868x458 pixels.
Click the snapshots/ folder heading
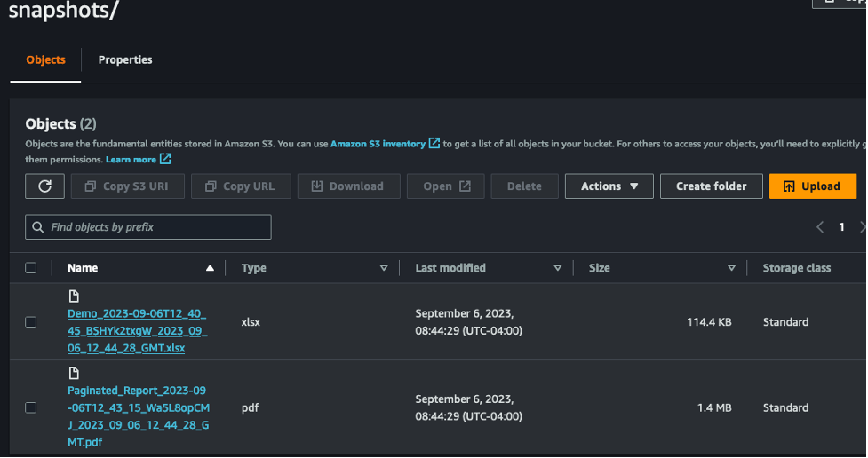64,10
